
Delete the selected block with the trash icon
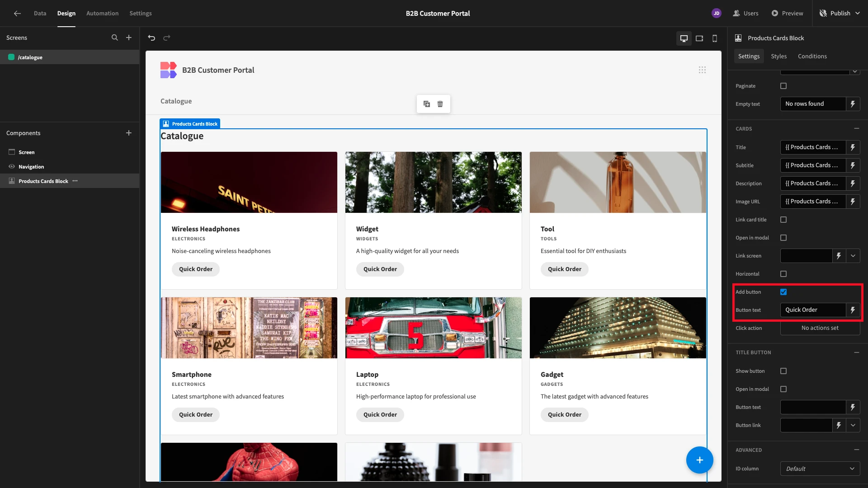pyautogui.click(x=440, y=104)
